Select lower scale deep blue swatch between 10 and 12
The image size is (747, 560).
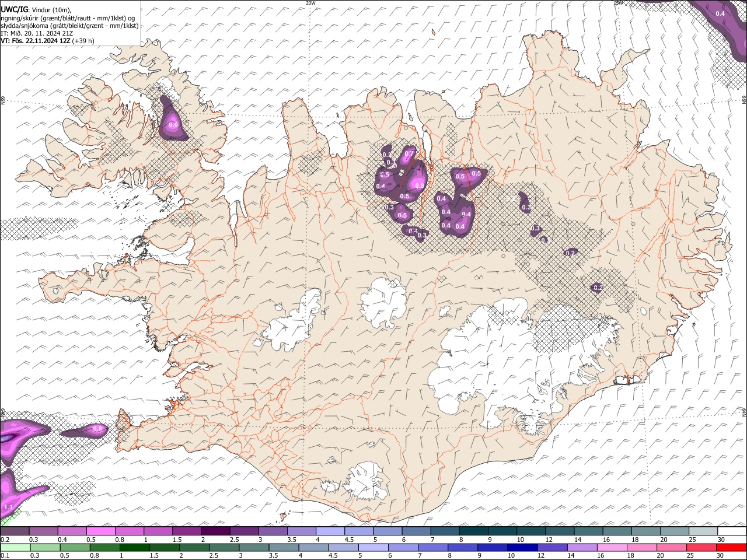click(x=523, y=547)
